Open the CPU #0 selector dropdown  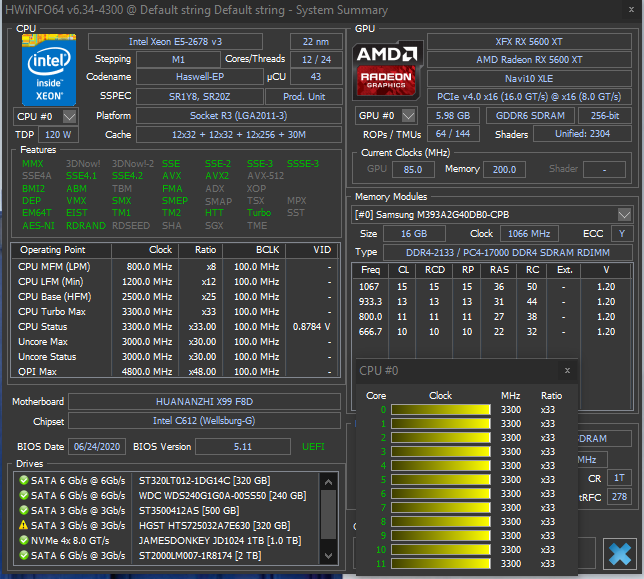point(69,117)
